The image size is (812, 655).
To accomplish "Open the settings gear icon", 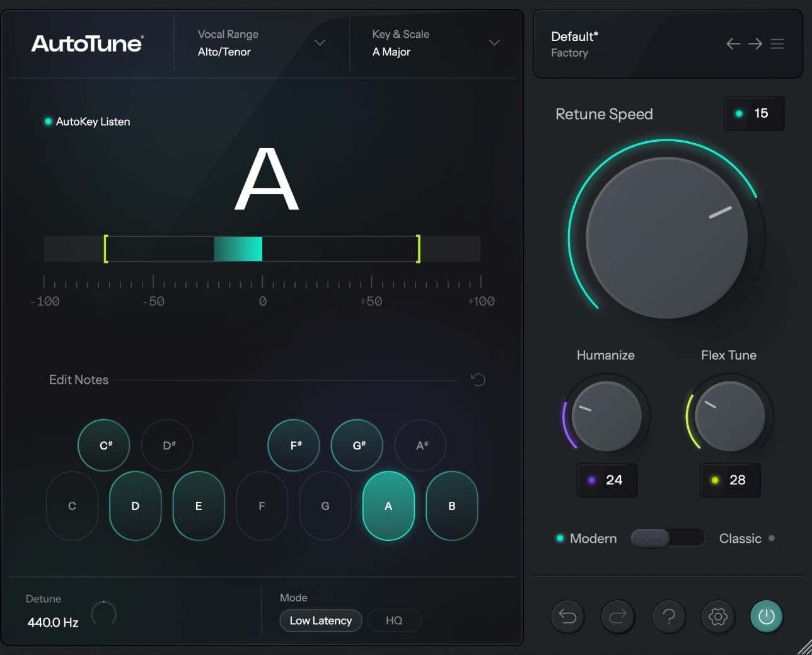I will coord(717,617).
